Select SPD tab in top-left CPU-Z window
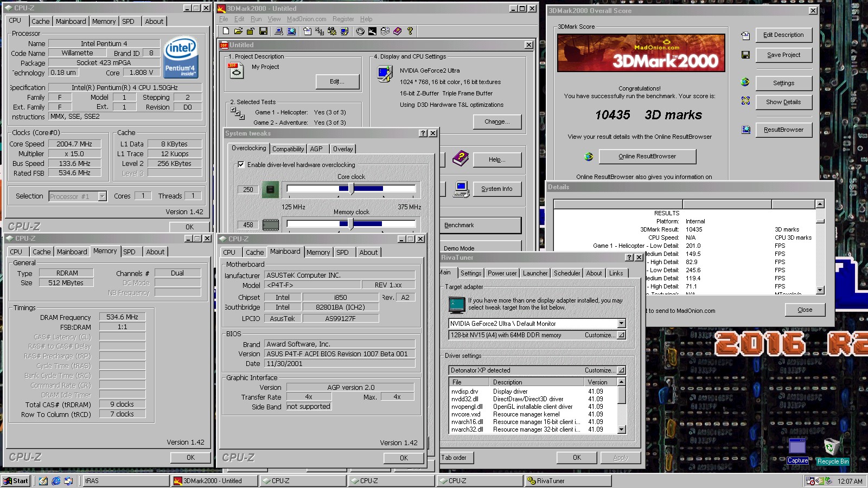Image resolution: width=868 pixels, height=488 pixels. [129, 22]
